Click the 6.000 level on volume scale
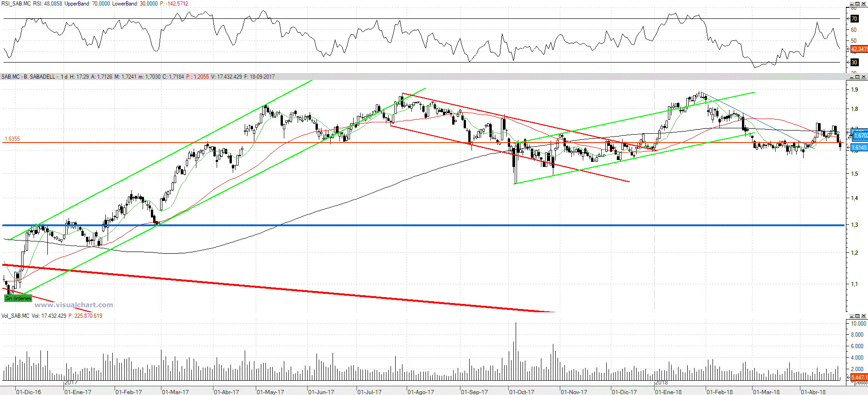This screenshot has height=395, width=868. pos(857,346)
